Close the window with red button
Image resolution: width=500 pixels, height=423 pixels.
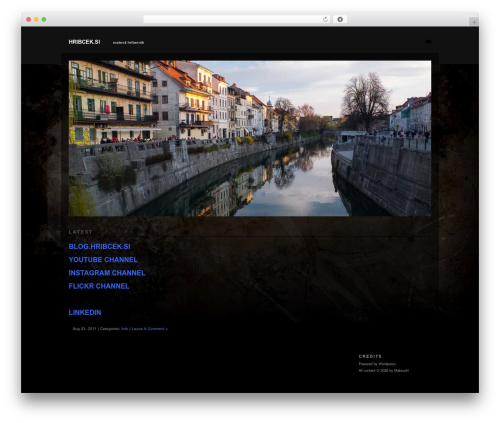pos(29,19)
